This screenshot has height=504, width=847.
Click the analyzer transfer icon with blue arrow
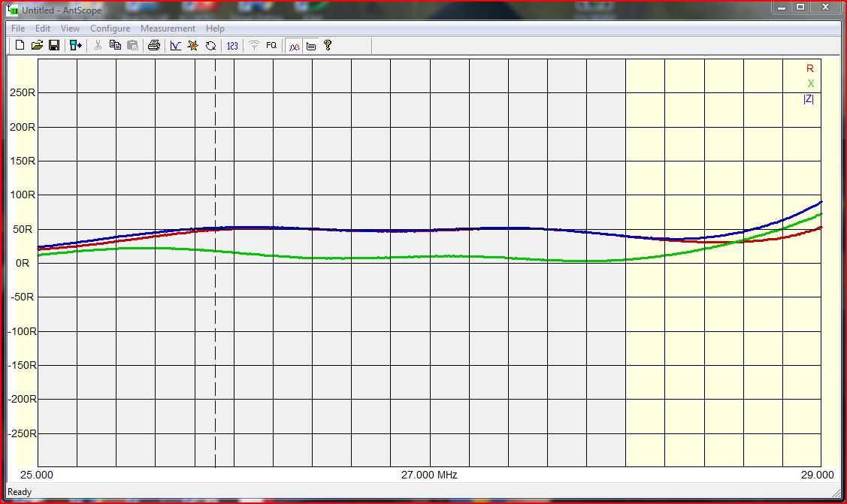tap(76, 46)
